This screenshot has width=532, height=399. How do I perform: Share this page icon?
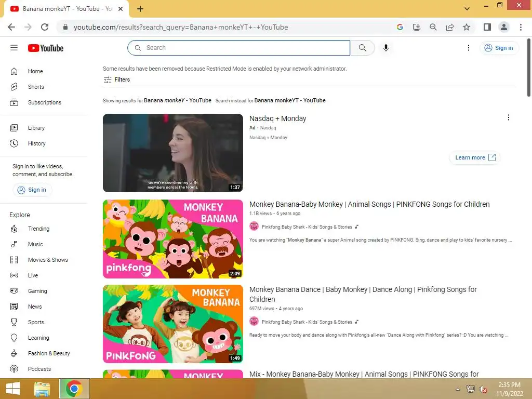pyautogui.click(x=450, y=27)
